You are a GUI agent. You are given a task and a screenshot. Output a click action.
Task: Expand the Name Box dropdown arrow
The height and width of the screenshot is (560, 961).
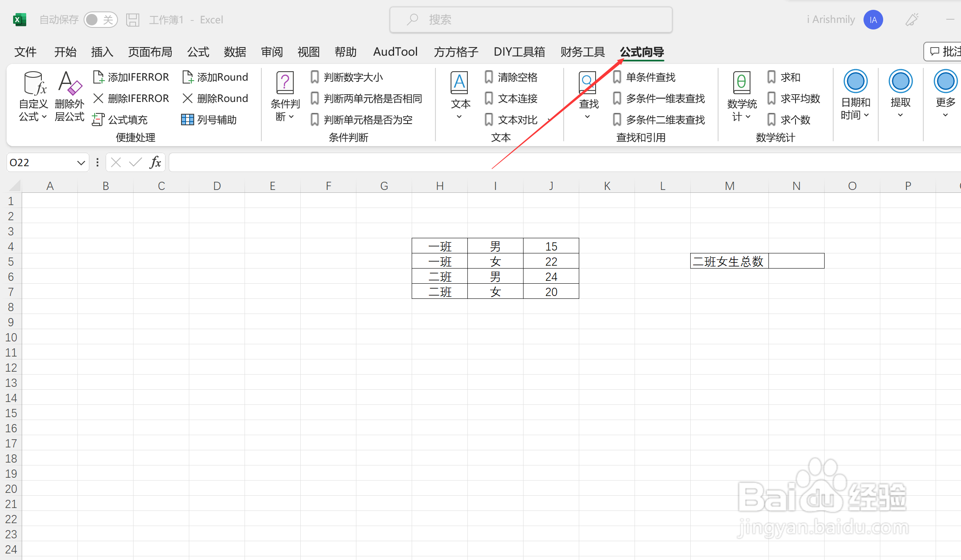(x=81, y=163)
